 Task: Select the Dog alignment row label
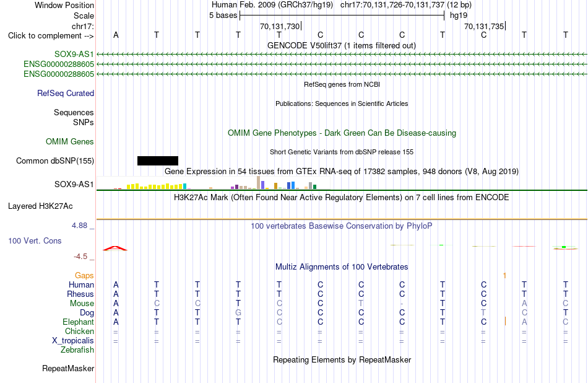(87, 313)
